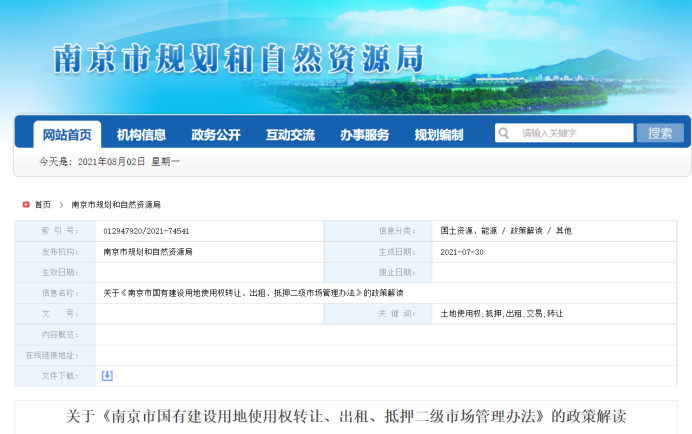This screenshot has width=692, height=434.
Task: Click the 在线链接地址 label cell
Action: pos(55,355)
